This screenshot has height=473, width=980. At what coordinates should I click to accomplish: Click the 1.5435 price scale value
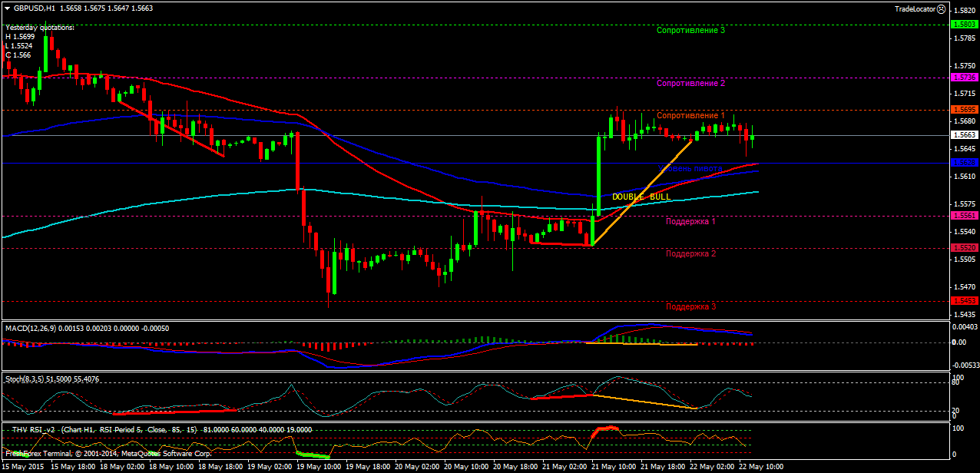pos(963,315)
